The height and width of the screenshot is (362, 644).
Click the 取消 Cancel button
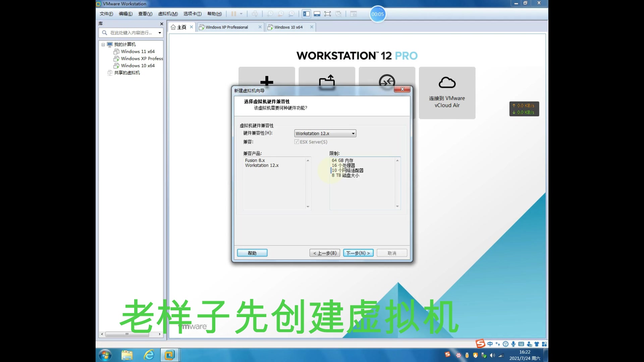click(x=391, y=253)
